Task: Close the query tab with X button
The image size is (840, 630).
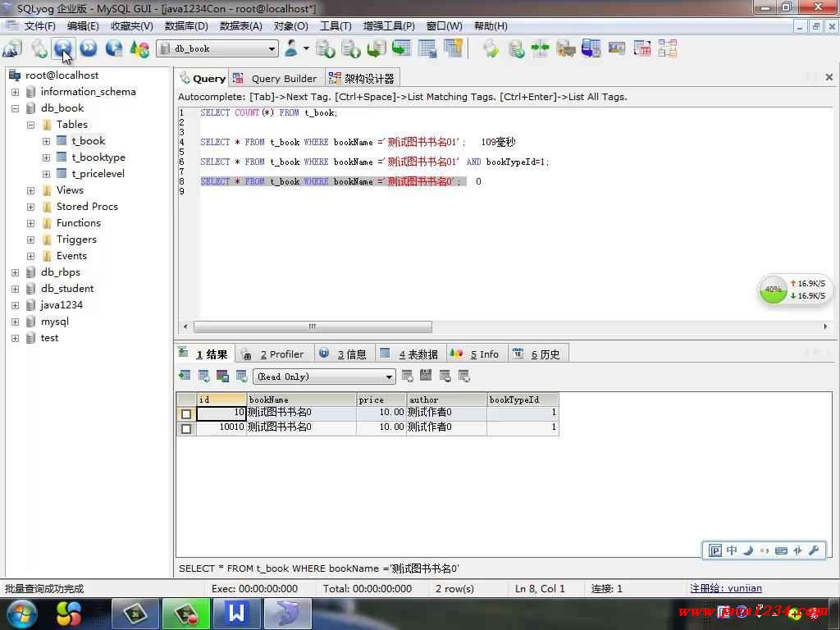Action: pos(829,77)
